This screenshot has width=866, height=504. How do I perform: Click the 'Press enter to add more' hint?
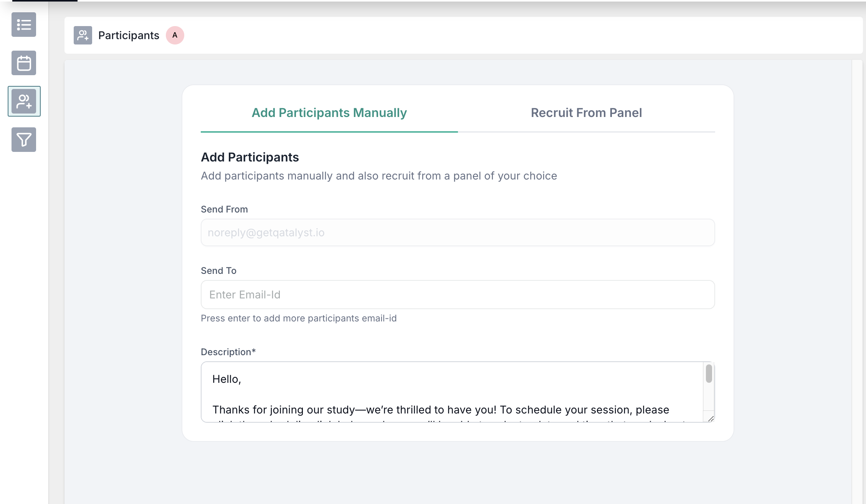click(299, 318)
